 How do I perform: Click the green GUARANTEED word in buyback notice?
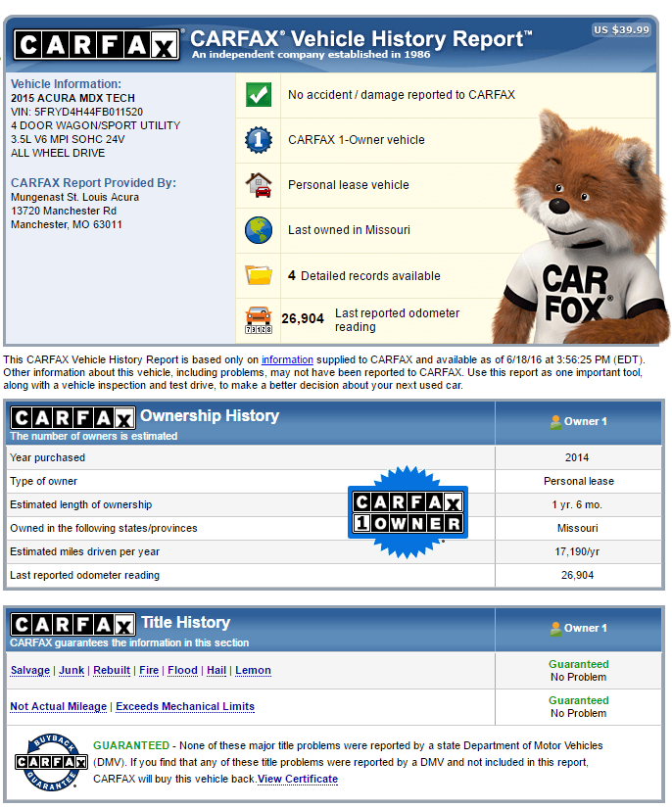131,745
